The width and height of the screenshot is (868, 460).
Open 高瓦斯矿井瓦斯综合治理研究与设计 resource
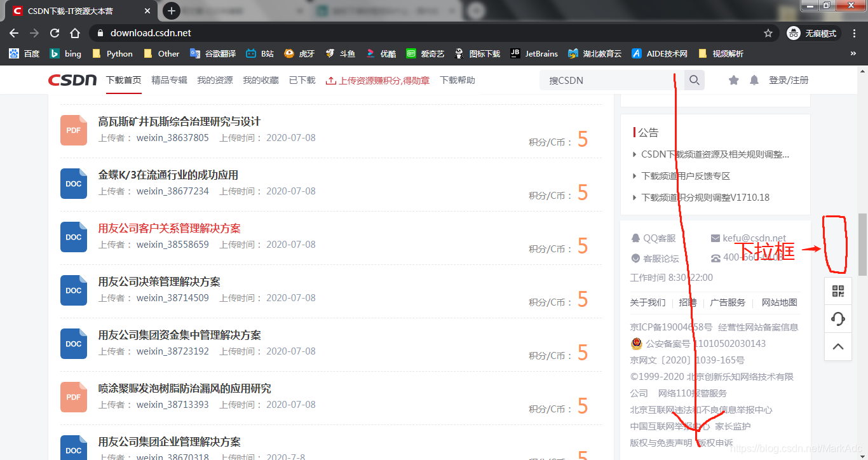click(179, 121)
